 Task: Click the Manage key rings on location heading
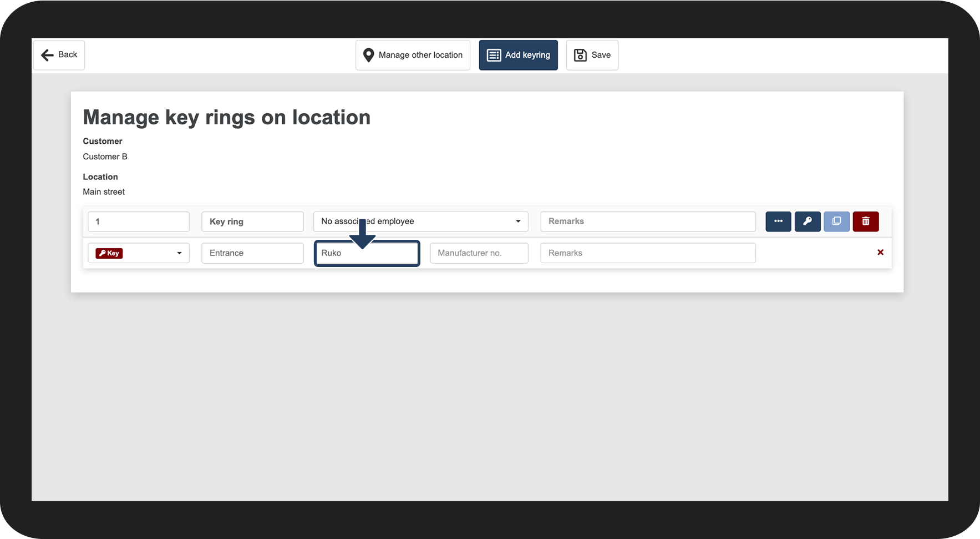click(227, 118)
